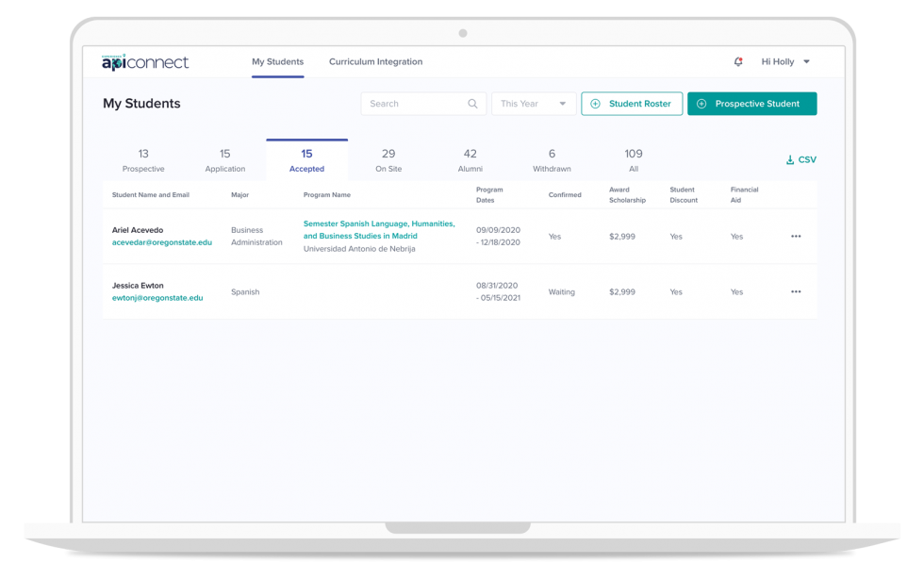This screenshot has width=924, height=579.
Task: Open more options for Ariel Acevedo
Action: (796, 237)
